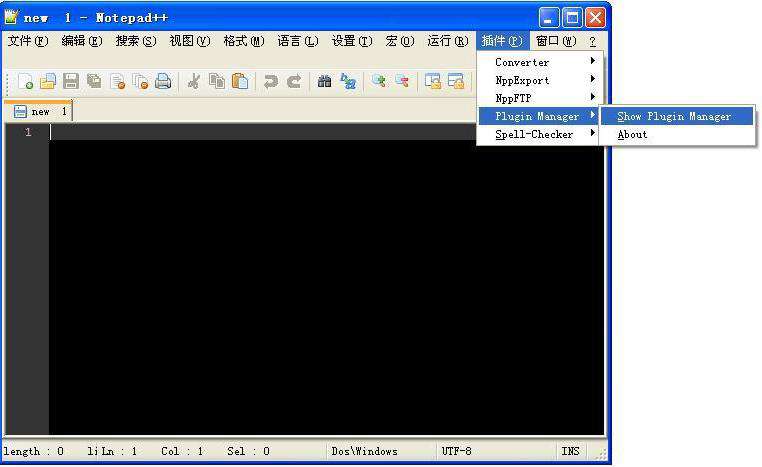Click the Zoom Out magnifier icon
This screenshot has width=762, height=467.
[402, 81]
